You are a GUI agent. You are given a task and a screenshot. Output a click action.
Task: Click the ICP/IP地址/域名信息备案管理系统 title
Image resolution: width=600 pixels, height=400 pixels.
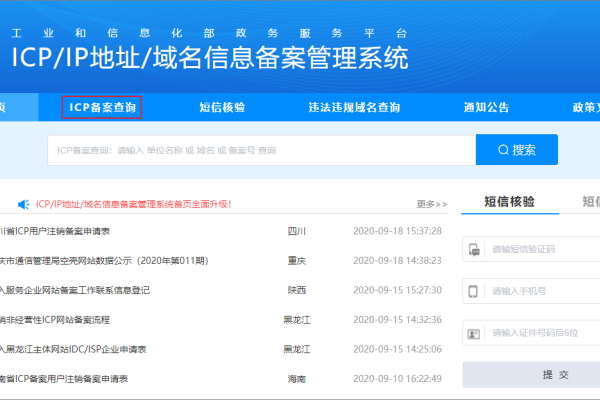(x=210, y=58)
